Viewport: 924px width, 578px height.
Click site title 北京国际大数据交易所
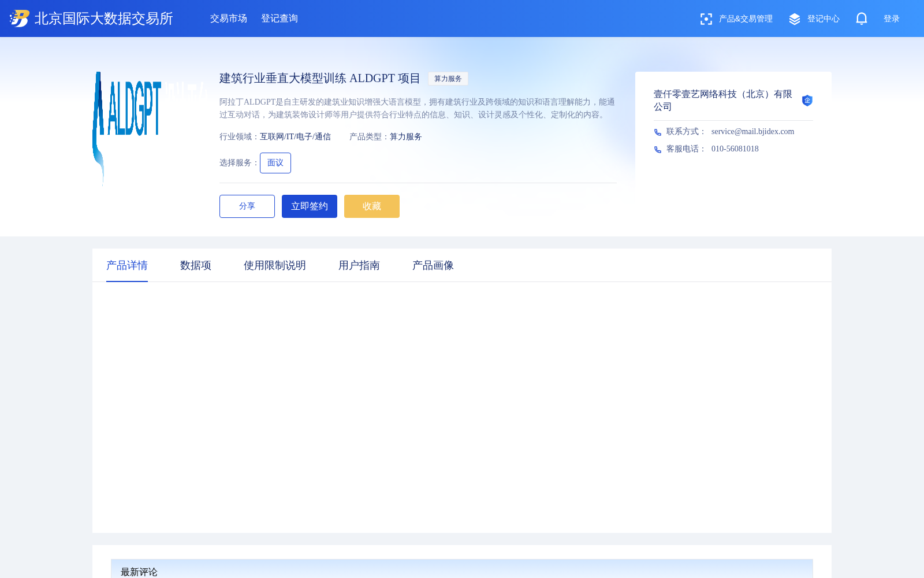pyautogui.click(x=104, y=18)
